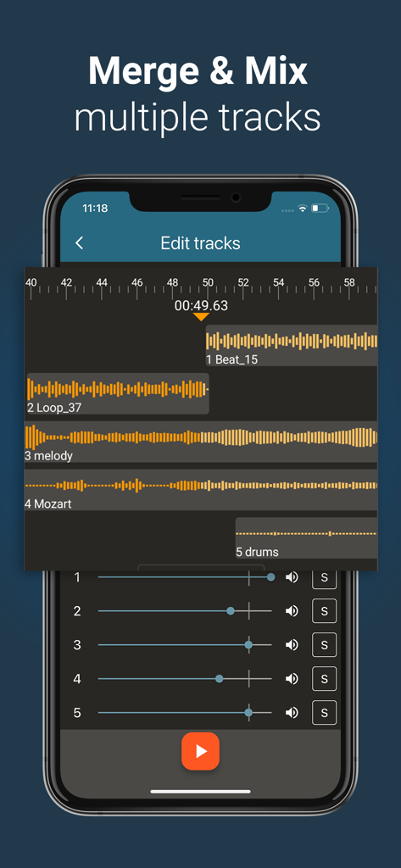Click the Wi-Fi icon in status bar
This screenshot has width=401, height=868.
[303, 209]
